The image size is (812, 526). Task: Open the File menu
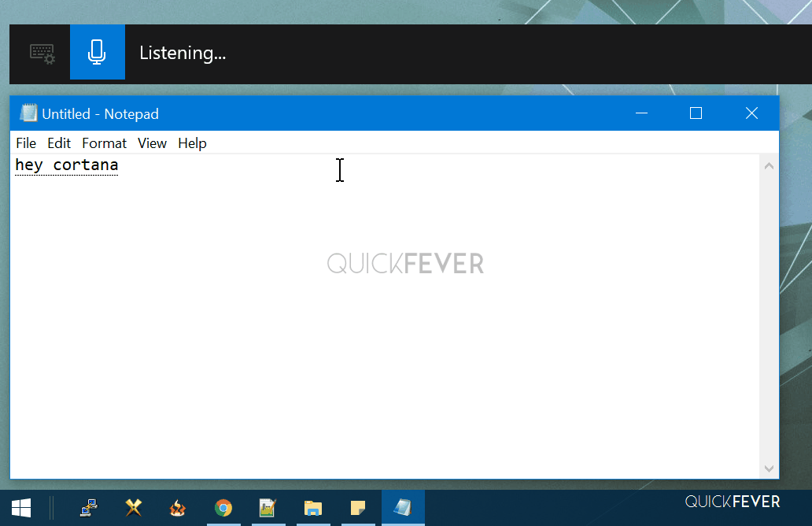point(26,143)
